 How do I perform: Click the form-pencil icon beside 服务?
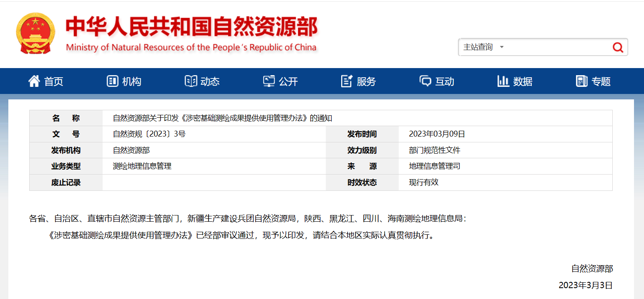point(347,81)
